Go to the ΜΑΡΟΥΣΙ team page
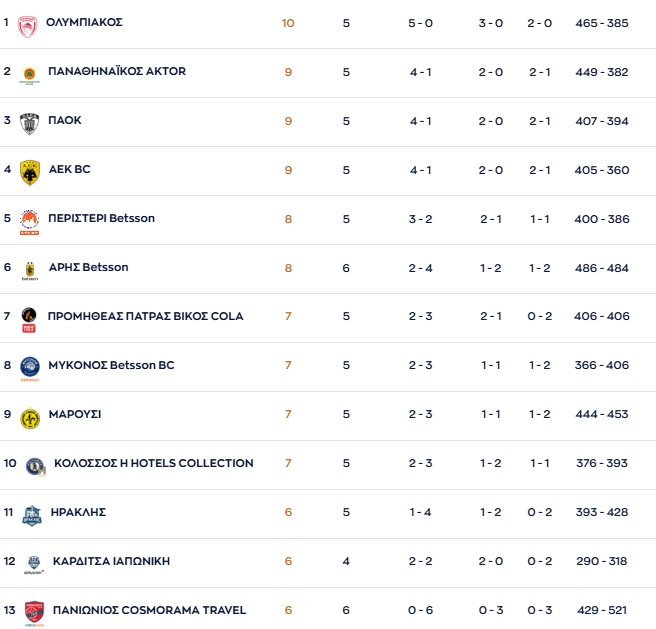The height and width of the screenshot is (629, 656). 75,414
